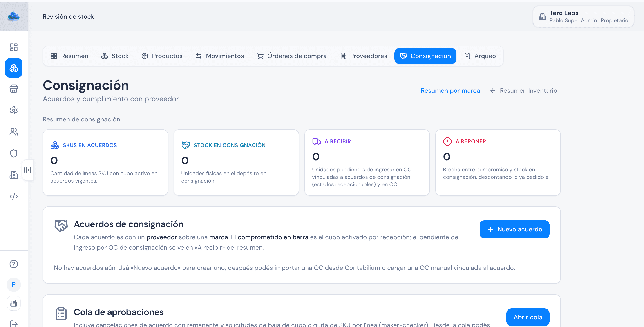Open the shield security icon in sidebar
This screenshot has width=644, height=327.
coord(14,153)
